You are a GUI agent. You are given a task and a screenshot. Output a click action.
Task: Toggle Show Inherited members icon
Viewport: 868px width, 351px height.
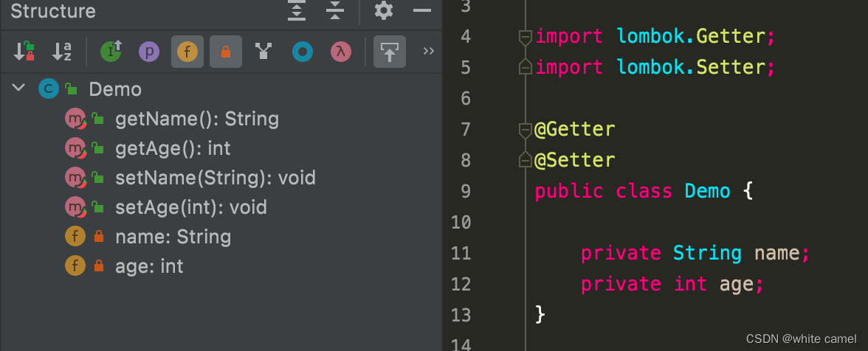click(111, 52)
